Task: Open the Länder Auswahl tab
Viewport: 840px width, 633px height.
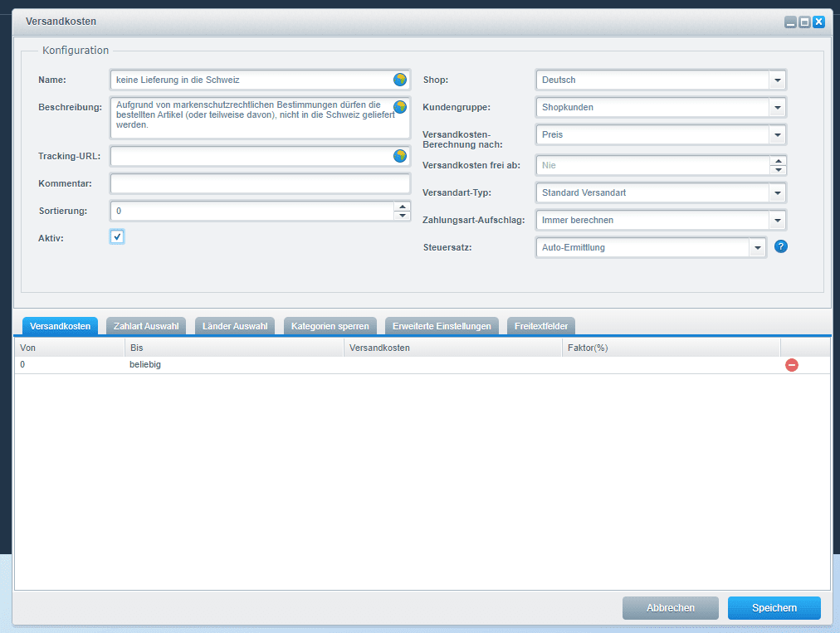Action: pos(235,326)
